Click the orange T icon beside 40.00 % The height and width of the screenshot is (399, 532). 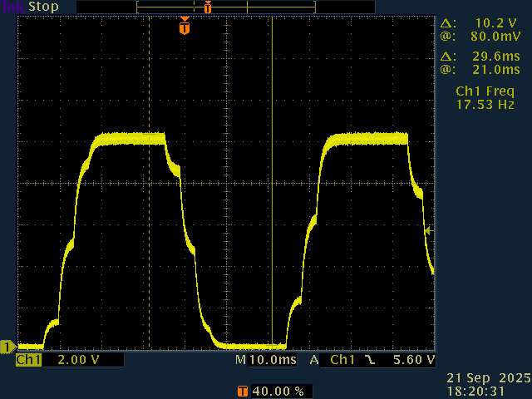tap(242, 390)
